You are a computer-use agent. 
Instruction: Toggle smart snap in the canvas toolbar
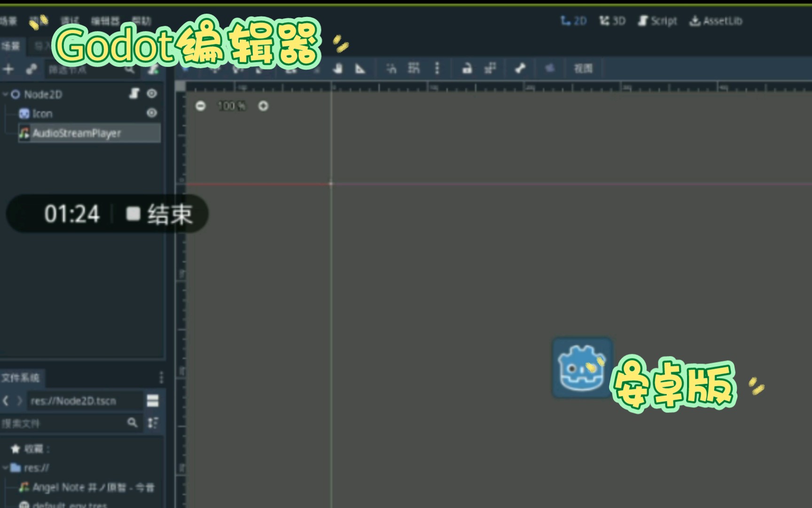click(391, 69)
